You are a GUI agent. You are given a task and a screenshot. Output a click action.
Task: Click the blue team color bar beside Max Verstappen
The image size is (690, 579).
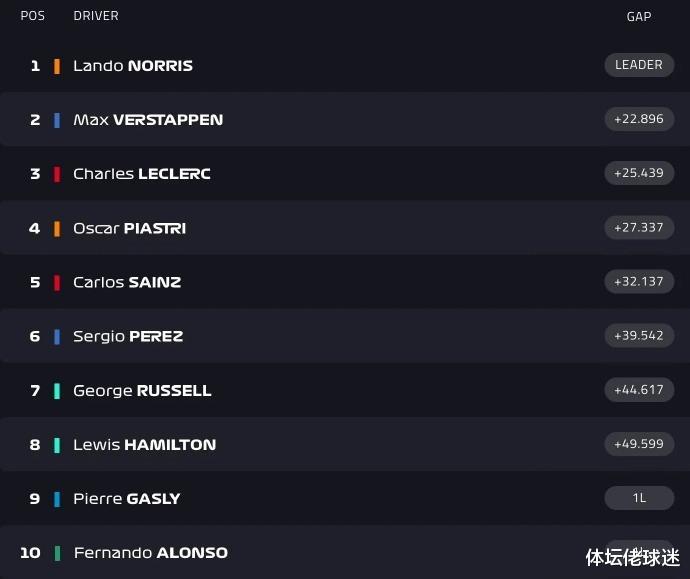pos(57,120)
